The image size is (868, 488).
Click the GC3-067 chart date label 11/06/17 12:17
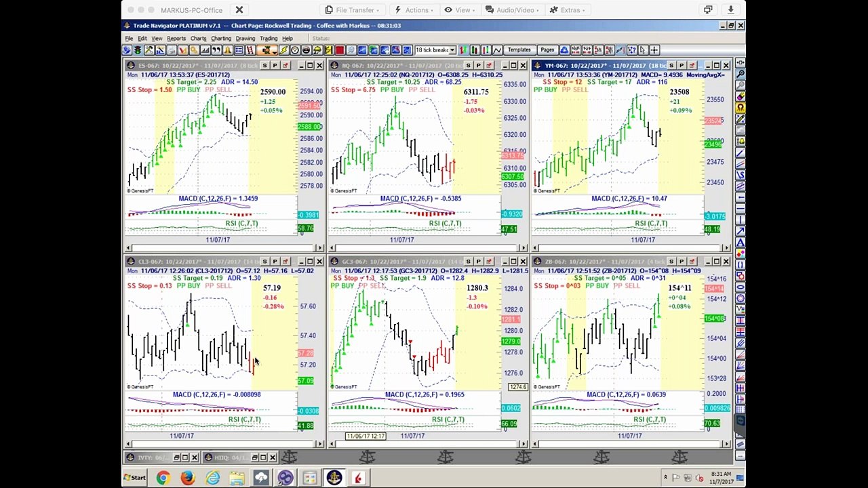pyautogui.click(x=366, y=436)
